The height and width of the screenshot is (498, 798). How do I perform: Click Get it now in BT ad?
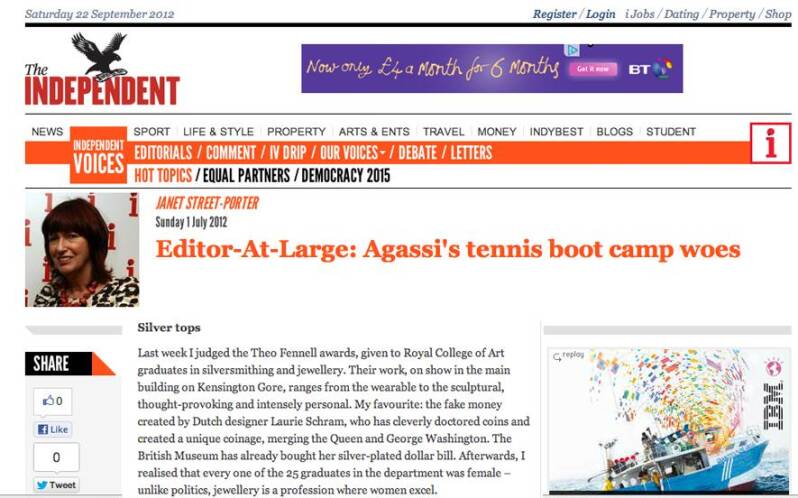click(593, 69)
